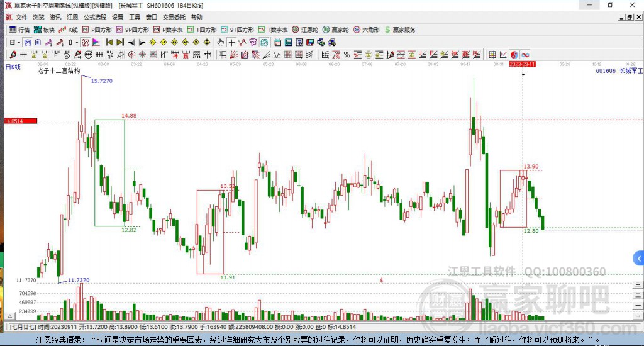Image resolution: width=644 pixels, height=346 pixels.
Task: Minimize the inner chart window
Action: (622, 17)
